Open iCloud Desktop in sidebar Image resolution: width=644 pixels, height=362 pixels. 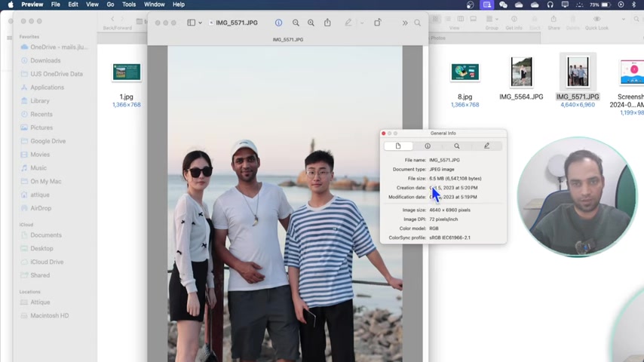(37, 249)
